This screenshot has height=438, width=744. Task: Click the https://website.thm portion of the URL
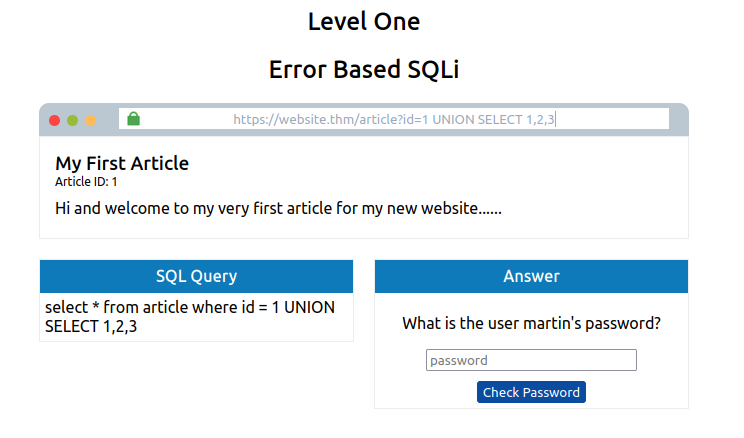click(294, 120)
